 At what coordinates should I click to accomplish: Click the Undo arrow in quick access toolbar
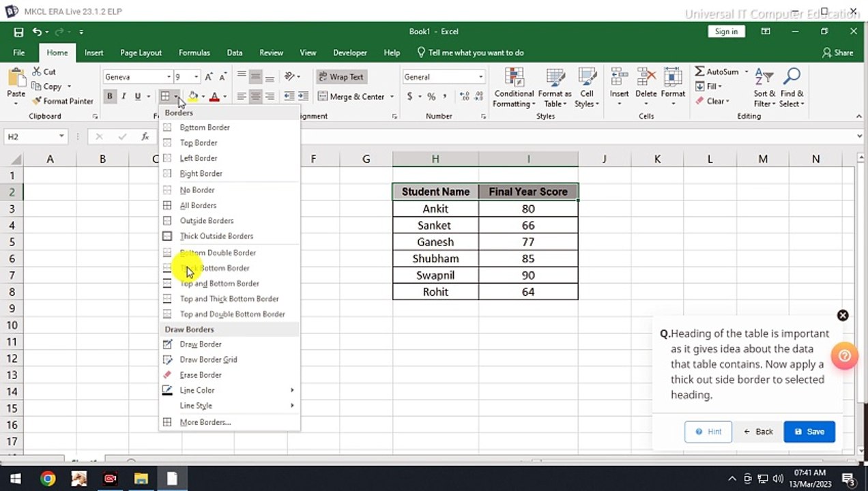[36, 31]
